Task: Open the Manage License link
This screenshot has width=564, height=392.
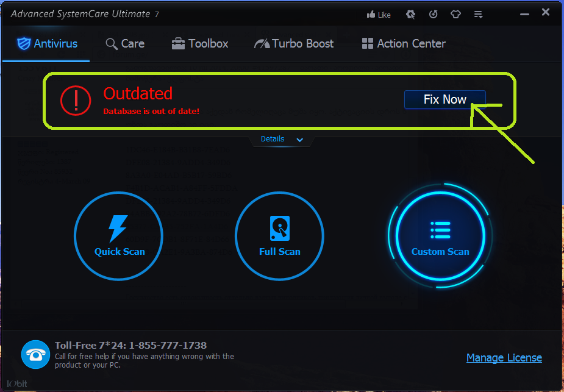Action: click(504, 358)
